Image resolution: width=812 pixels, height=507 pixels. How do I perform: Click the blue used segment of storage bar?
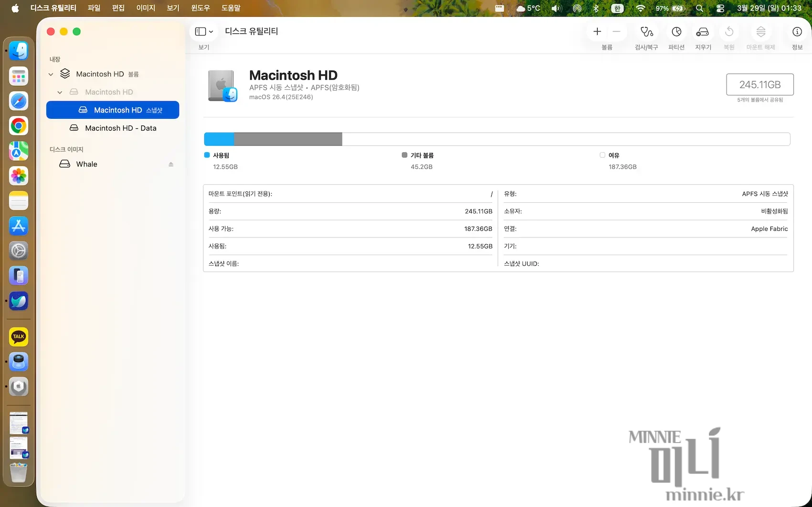click(219, 139)
